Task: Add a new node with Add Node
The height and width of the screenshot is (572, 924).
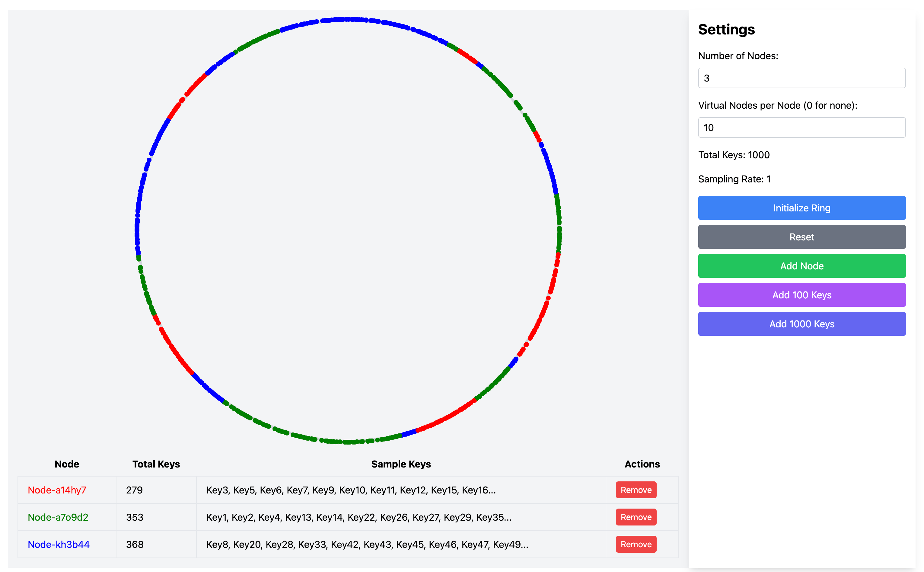Action: (x=801, y=266)
